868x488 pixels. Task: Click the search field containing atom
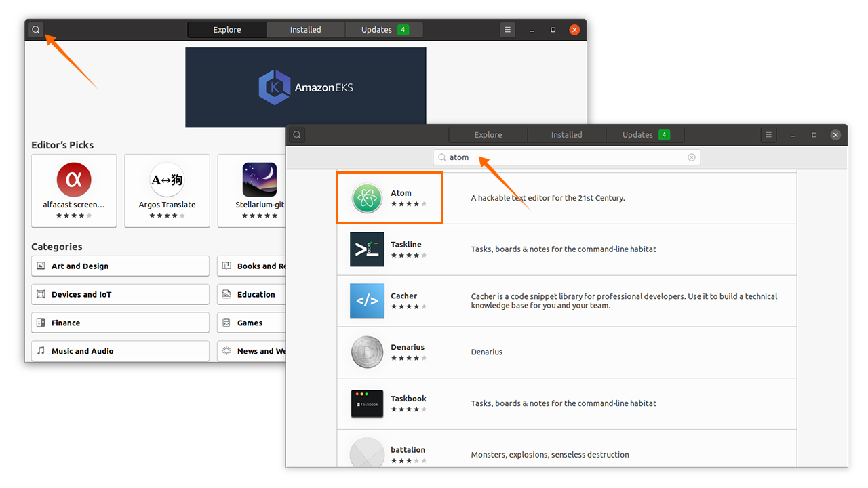[567, 157]
